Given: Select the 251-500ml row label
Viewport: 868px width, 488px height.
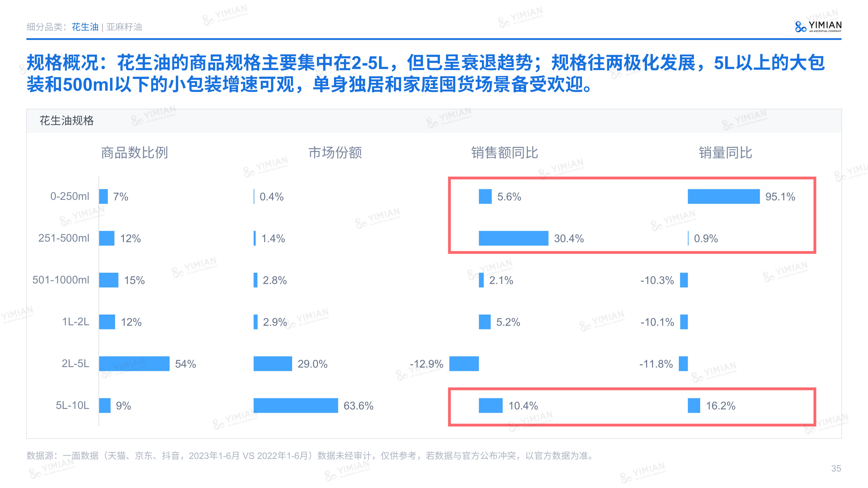Looking at the screenshot, I should click(64, 238).
